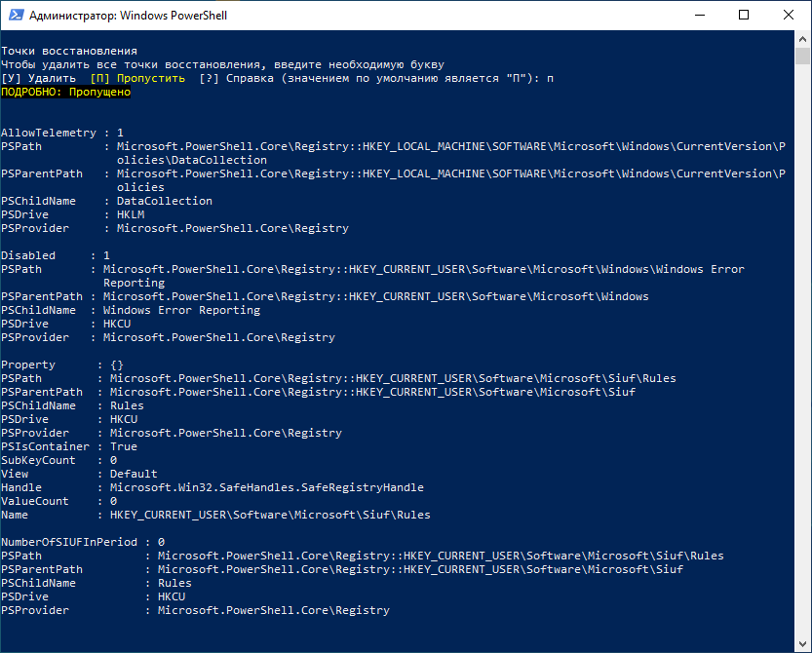Click the 'Property : {}' line
The height and width of the screenshot is (653, 812).
(62, 365)
